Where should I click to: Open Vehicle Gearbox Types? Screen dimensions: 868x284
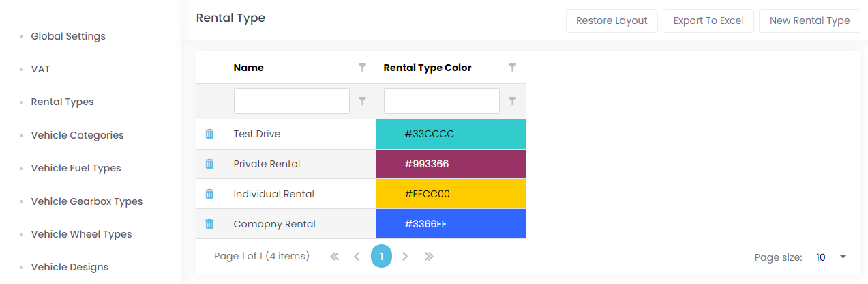87,201
